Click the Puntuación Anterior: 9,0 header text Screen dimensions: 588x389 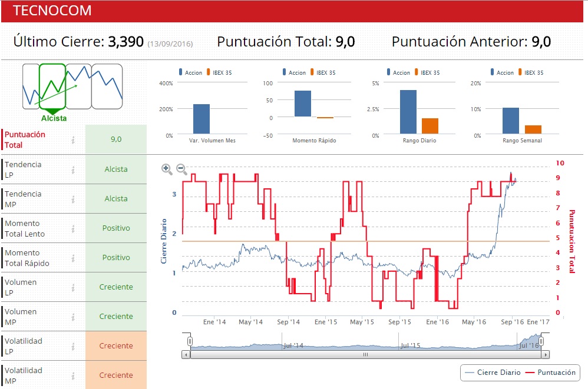click(471, 42)
